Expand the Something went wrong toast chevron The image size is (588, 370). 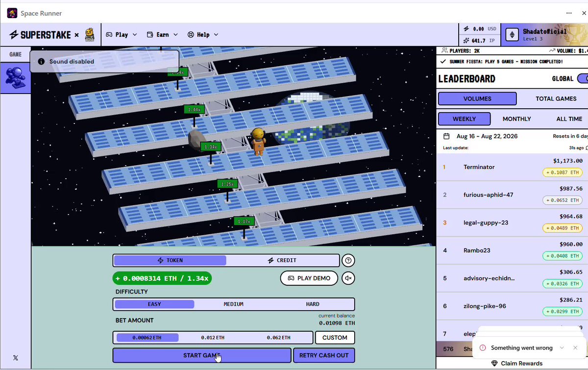coord(562,347)
